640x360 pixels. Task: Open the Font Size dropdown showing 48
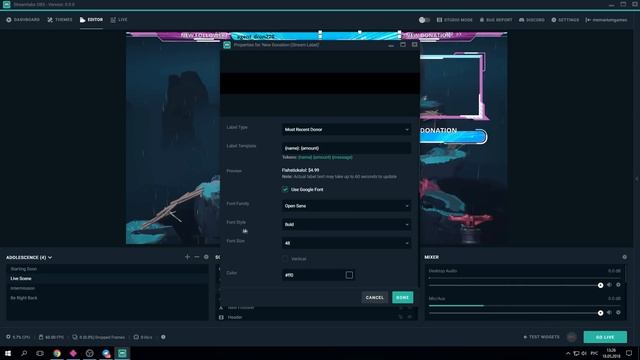click(x=346, y=243)
